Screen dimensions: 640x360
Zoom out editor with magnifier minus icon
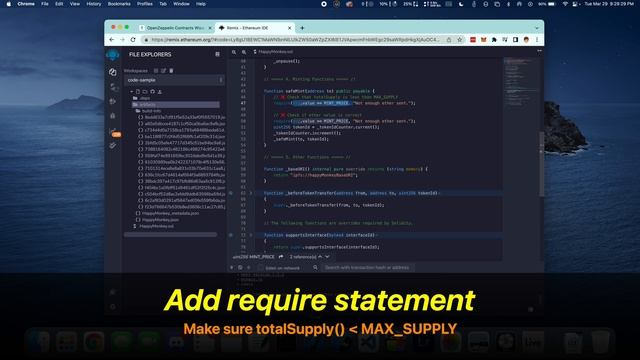click(234, 52)
